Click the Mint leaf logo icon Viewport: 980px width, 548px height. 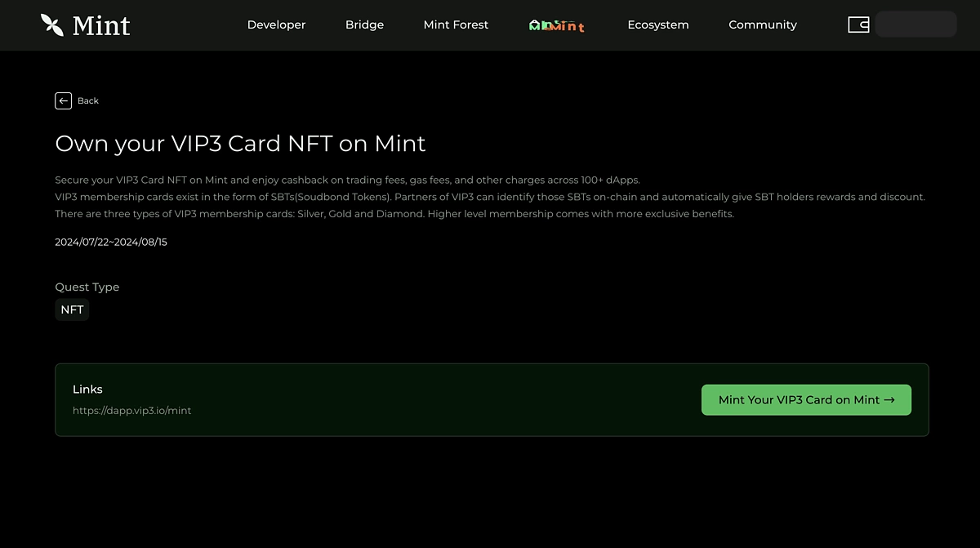(52, 25)
